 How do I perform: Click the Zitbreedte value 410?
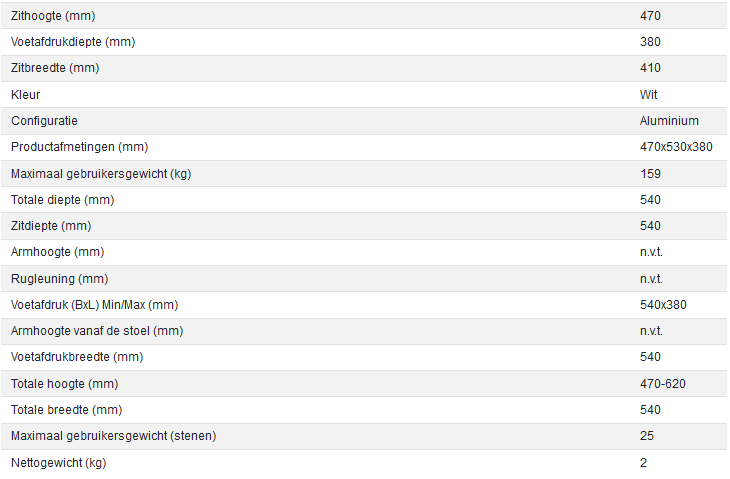(650, 68)
